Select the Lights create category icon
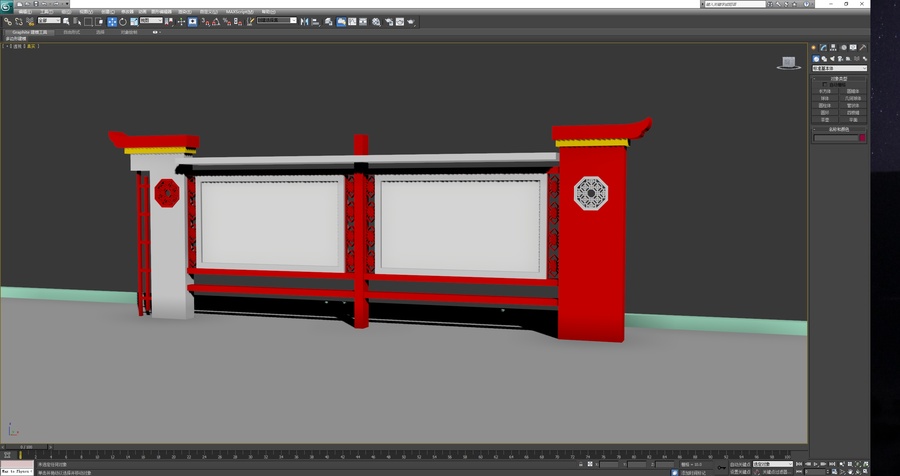 tap(832, 59)
